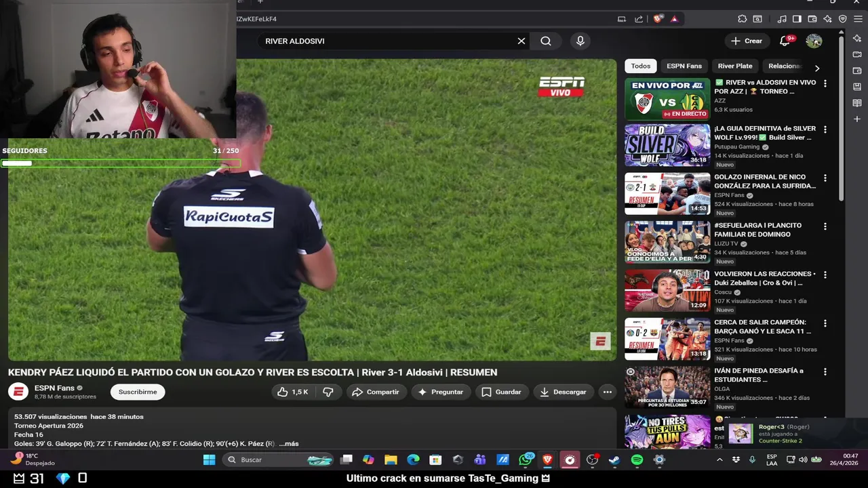
Task: Open CERCA DE SALIR CAMPEÓN video thumbnail
Action: [x=667, y=339]
